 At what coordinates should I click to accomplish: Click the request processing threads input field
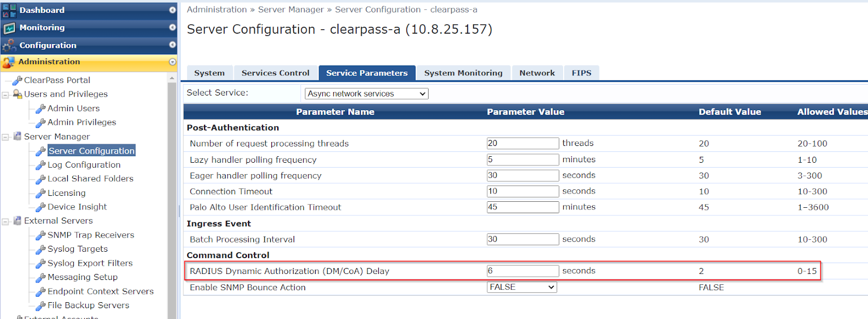(523, 143)
